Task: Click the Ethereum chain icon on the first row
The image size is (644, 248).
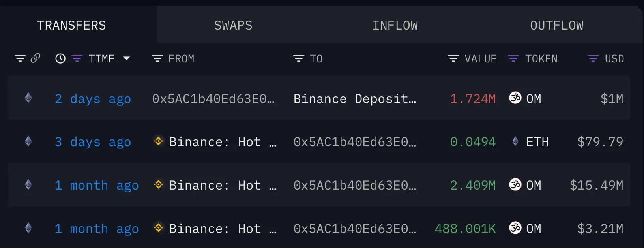Action: pos(28,98)
